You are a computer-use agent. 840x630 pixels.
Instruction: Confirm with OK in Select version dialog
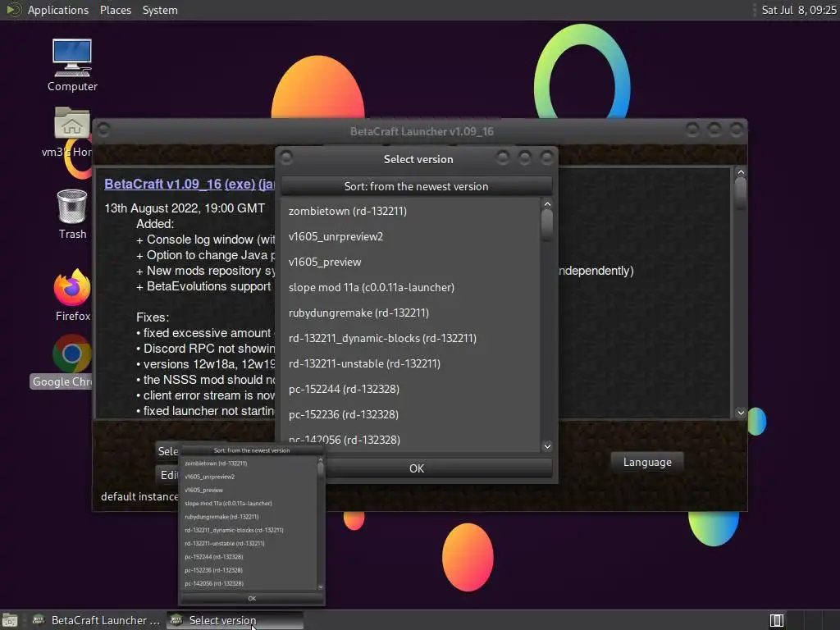click(416, 468)
